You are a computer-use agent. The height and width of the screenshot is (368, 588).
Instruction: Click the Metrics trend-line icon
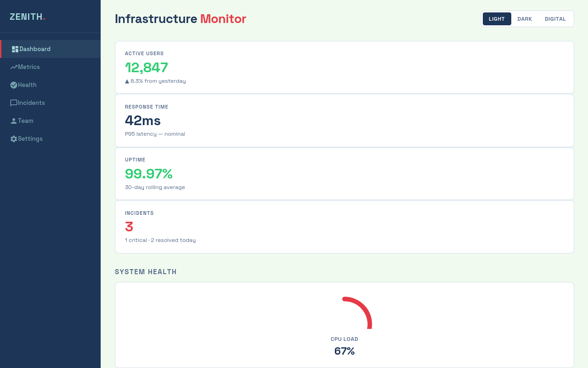tap(14, 67)
